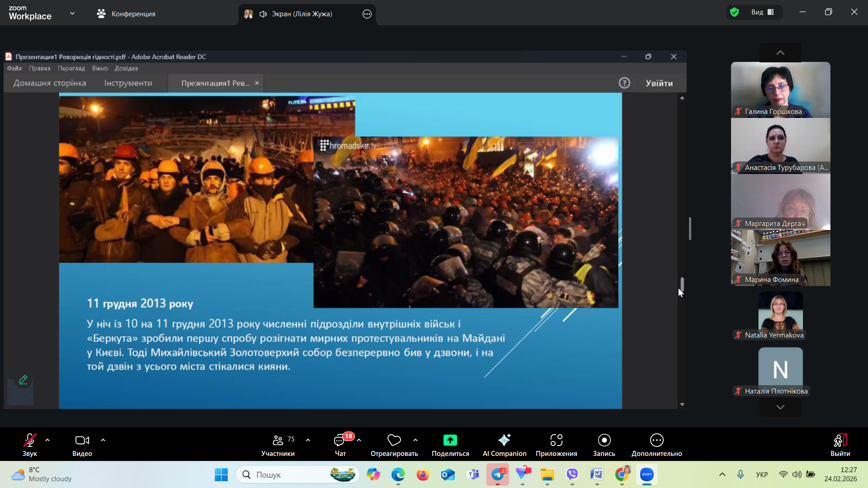This screenshot has width=868, height=488.
Task: Open the Вид layout menu
Action: pyautogui.click(x=763, y=12)
